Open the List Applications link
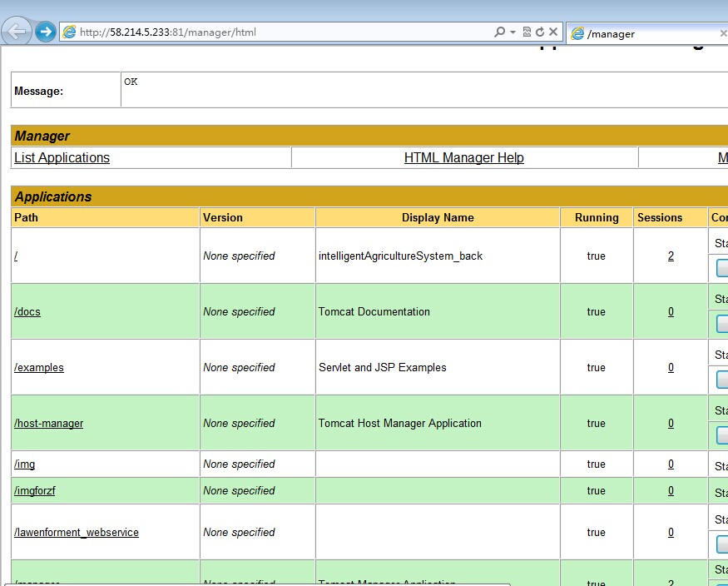Viewport: 728px width, 586px height. click(62, 158)
